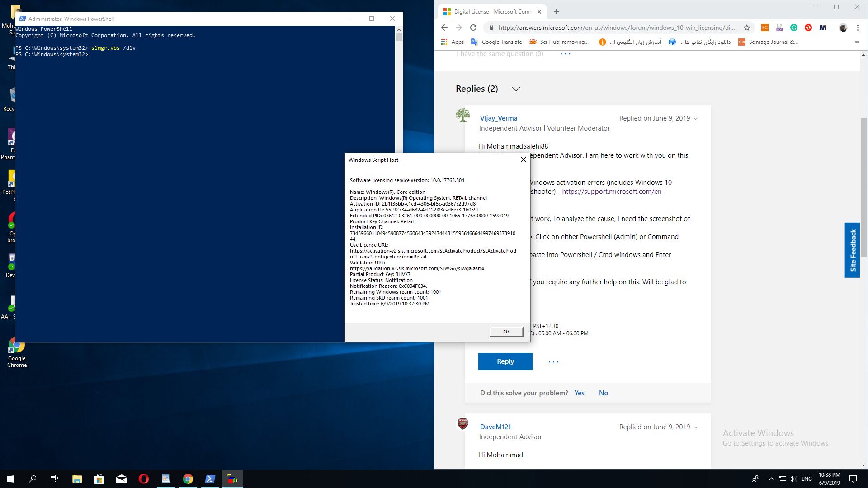The height and width of the screenshot is (488, 868).
Task: Click the PowerShell title bar icon
Action: click(x=22, y=19)
